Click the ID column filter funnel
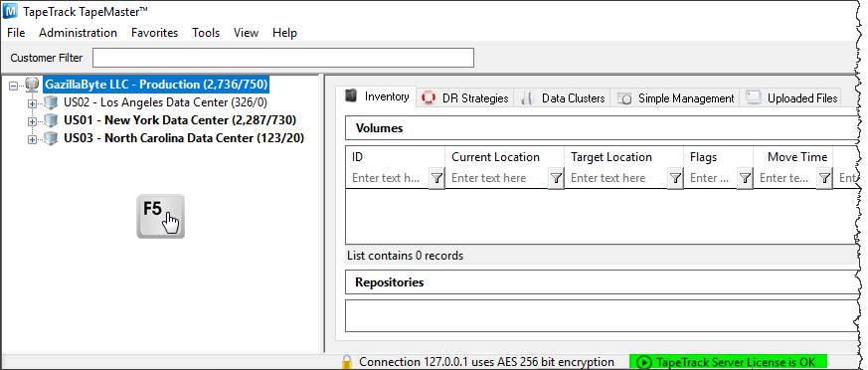This screenshot has height=370, width=868. coord(436,178)
